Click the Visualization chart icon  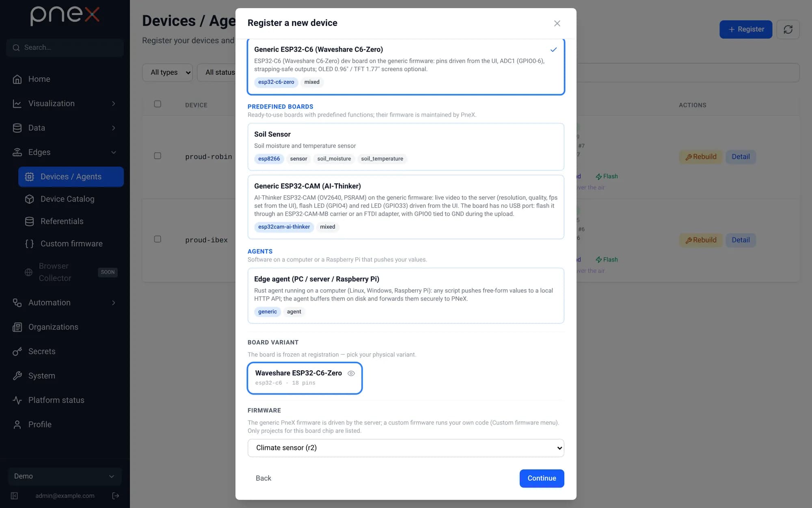17,104
